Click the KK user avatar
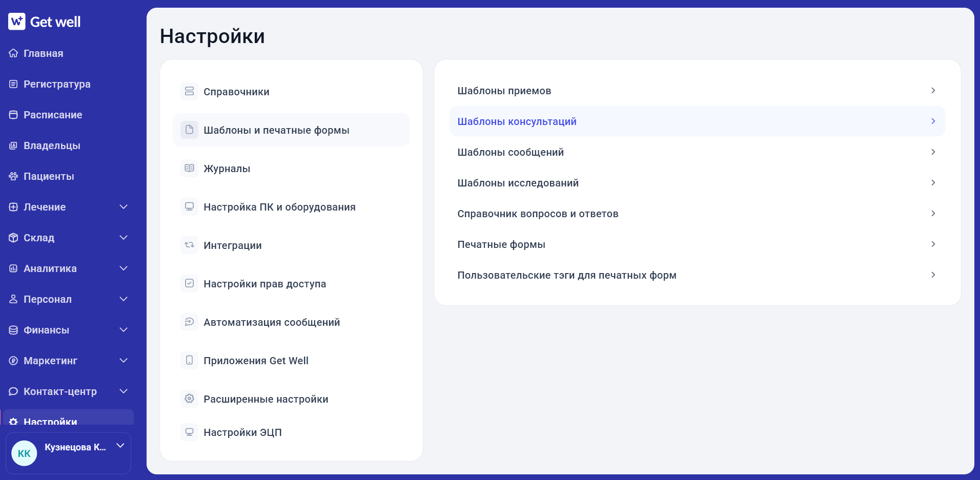 tap(24, 453)
